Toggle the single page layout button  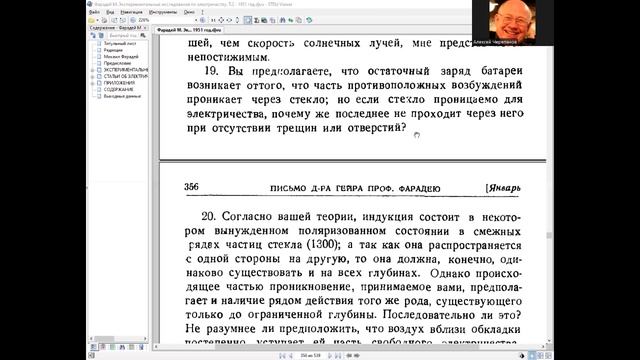(532, 356)
